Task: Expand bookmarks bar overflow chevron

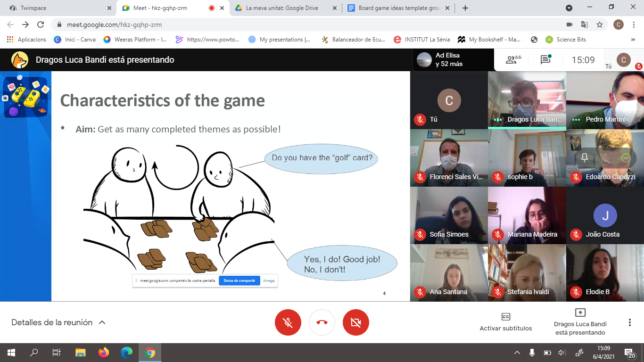Action: 633,40
